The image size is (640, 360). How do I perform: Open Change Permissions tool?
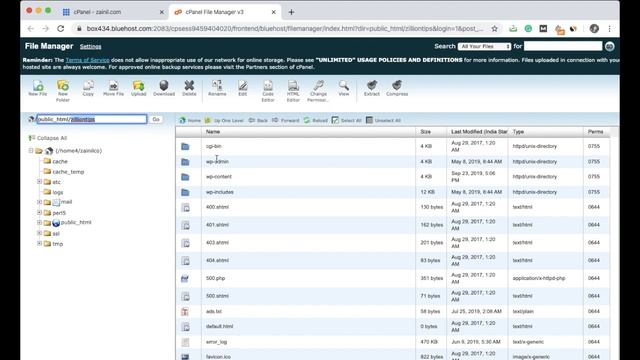coord(318,91)
